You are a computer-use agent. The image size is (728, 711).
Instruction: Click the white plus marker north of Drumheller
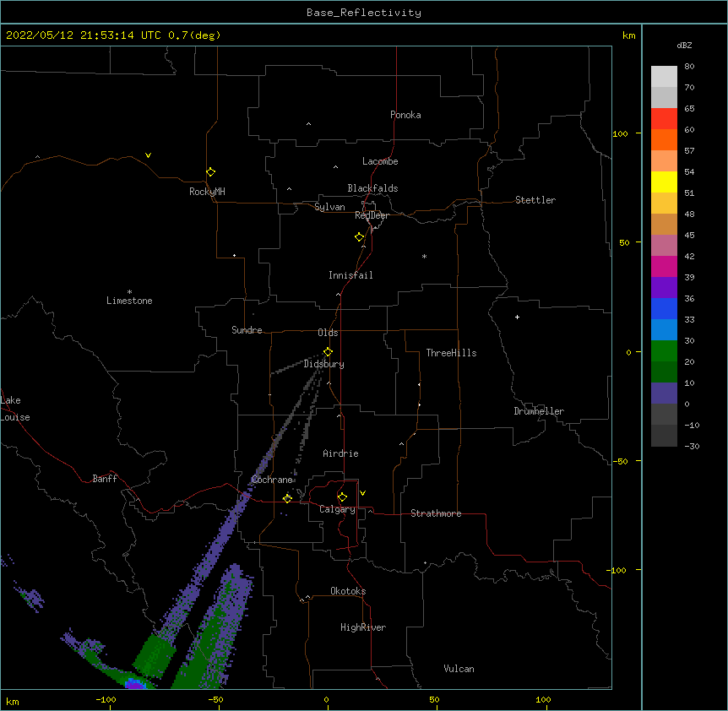coord(517,317)
